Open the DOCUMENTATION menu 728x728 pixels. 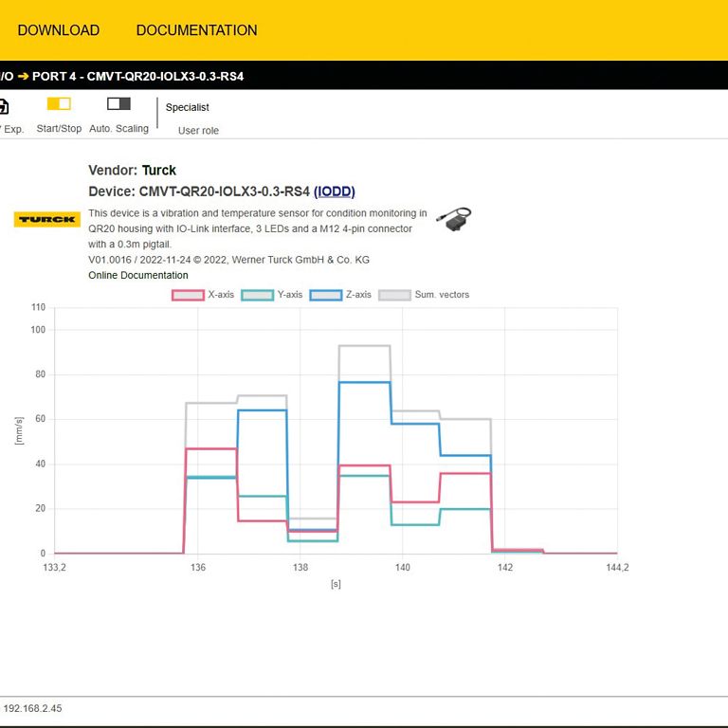[x=196, y=30]
